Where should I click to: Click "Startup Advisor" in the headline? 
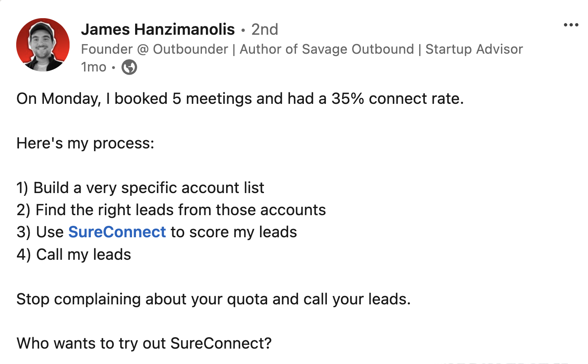pos(474,49)
